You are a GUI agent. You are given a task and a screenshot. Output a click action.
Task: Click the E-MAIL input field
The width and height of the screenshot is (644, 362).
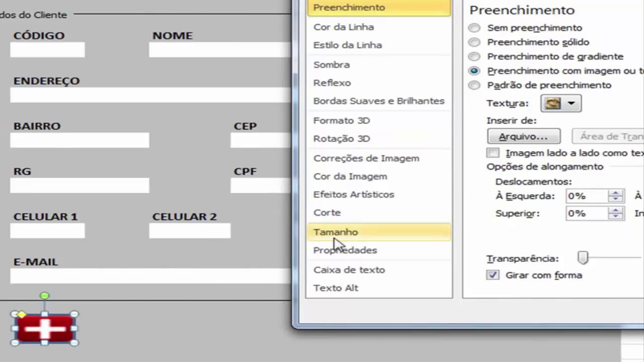tap(150, 276)
